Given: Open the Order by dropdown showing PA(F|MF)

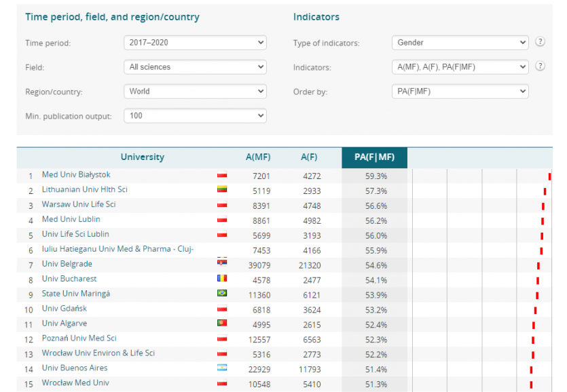Looking at the screenshot, I should point(460,91).
